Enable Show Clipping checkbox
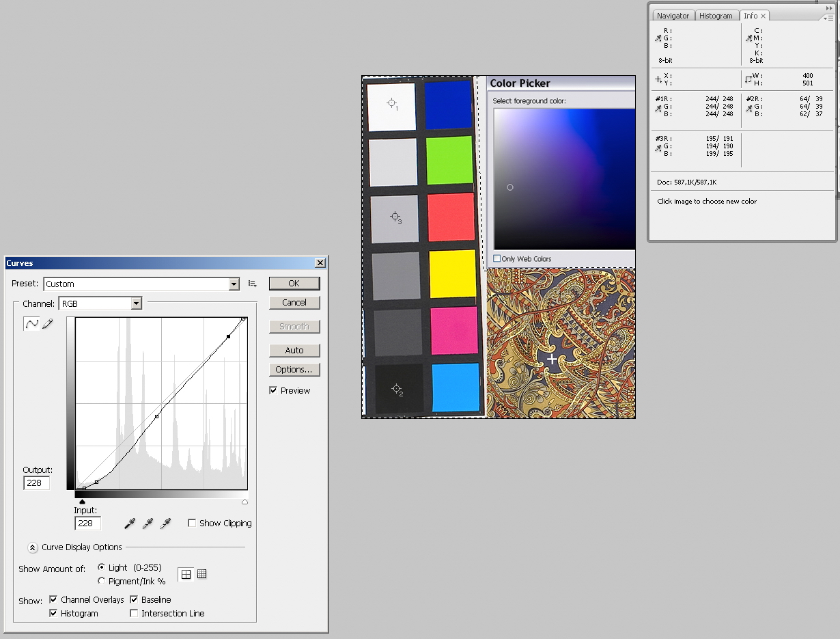The width and height of the screenshot is (840, 639). tap(193, 524)
